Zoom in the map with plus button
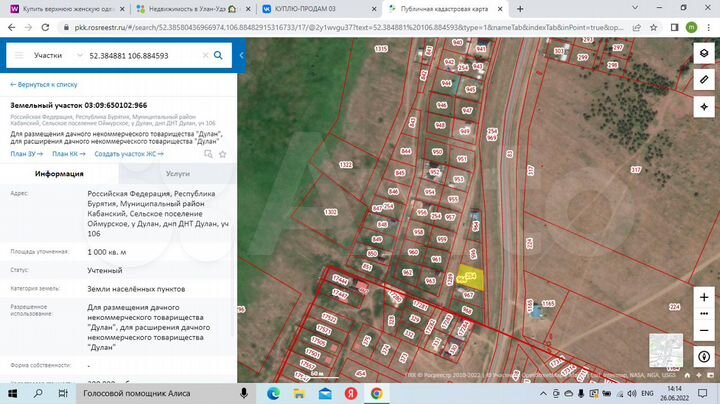The width and height of the screenshot is (720, 404). (x=702, y=297)
